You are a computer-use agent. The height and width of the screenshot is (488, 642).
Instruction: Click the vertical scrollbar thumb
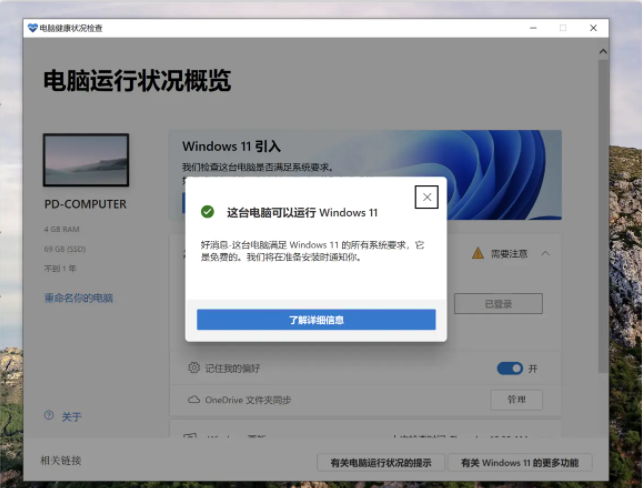point(603,216)
